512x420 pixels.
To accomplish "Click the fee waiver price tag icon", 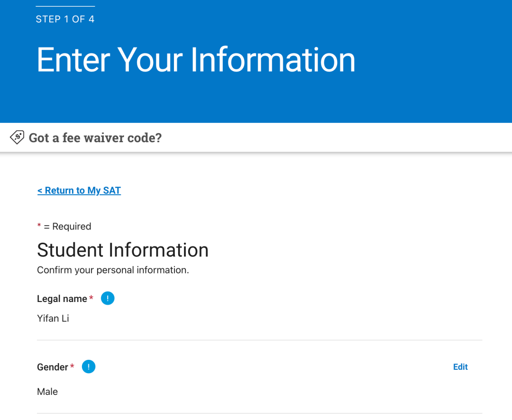I will [17, 137].
